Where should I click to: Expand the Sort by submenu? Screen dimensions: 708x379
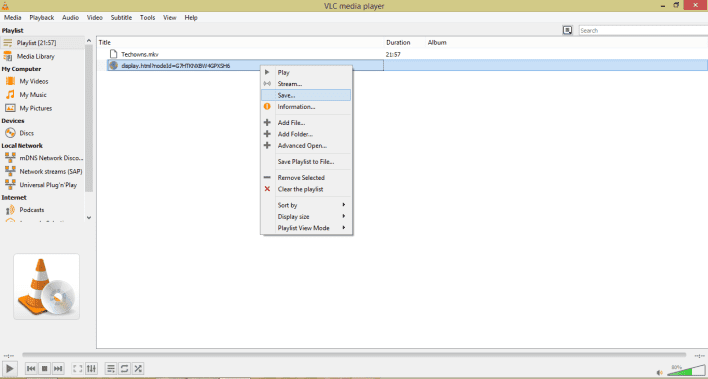[306, 205]
